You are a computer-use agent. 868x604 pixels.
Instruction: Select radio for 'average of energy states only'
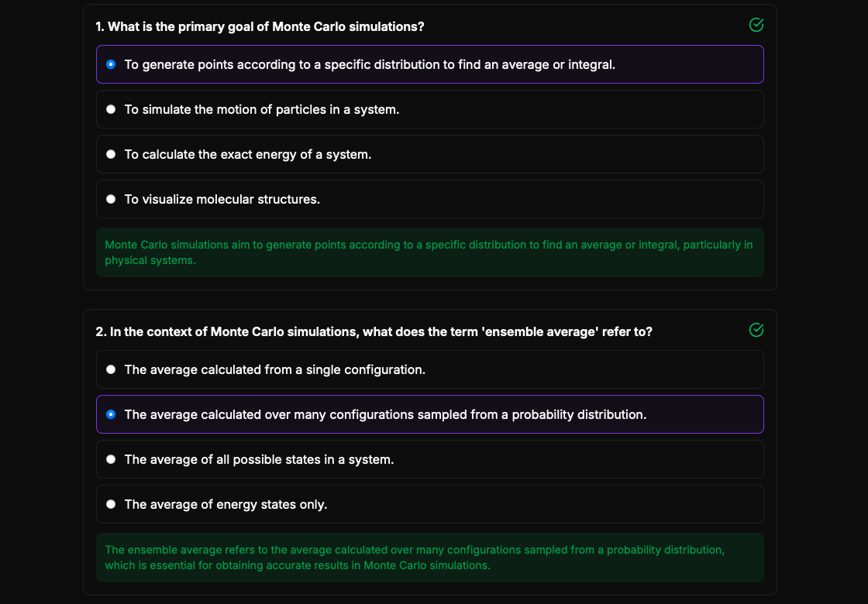coord(111,504)
